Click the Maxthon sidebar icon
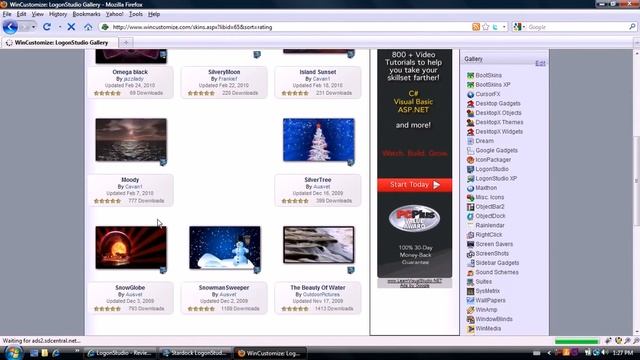This screenshot has height=360, width=640. coord(470,188)
